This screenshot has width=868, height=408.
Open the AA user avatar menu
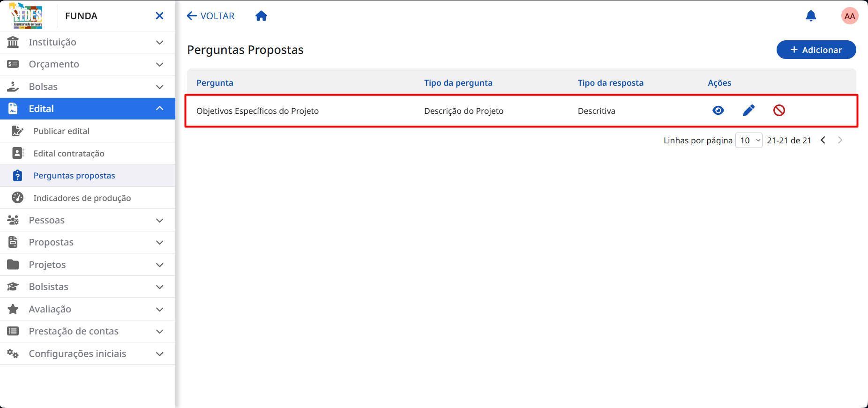850,16
